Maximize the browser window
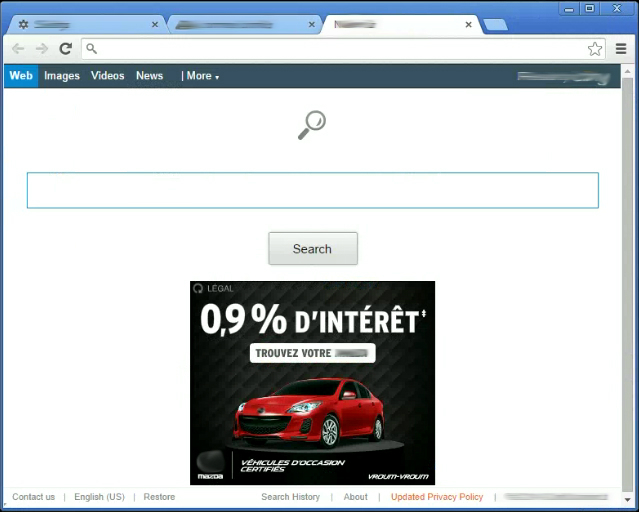 590,9
